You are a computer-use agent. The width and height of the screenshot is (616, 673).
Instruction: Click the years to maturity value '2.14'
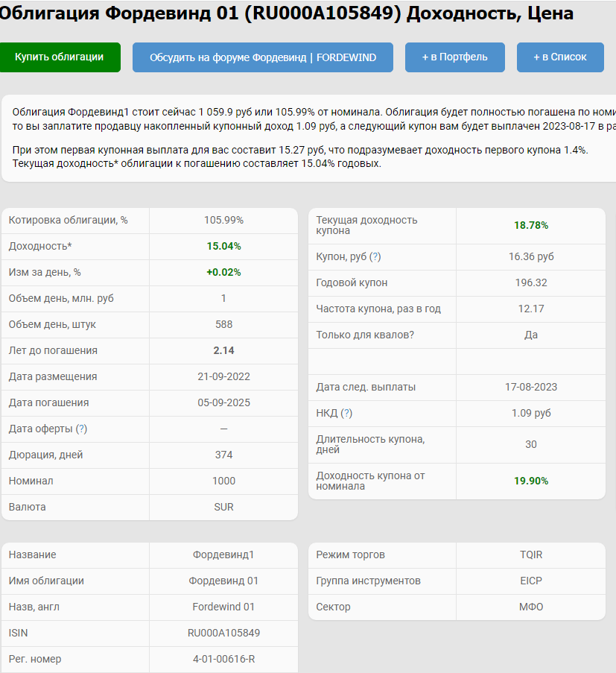point(223,351)
